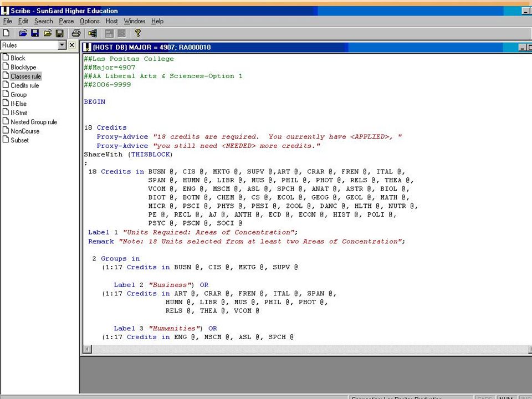This screenshot has height=399, width=532.
Task: Select the NonCourse rule template
Action: (x=25, y=131)
